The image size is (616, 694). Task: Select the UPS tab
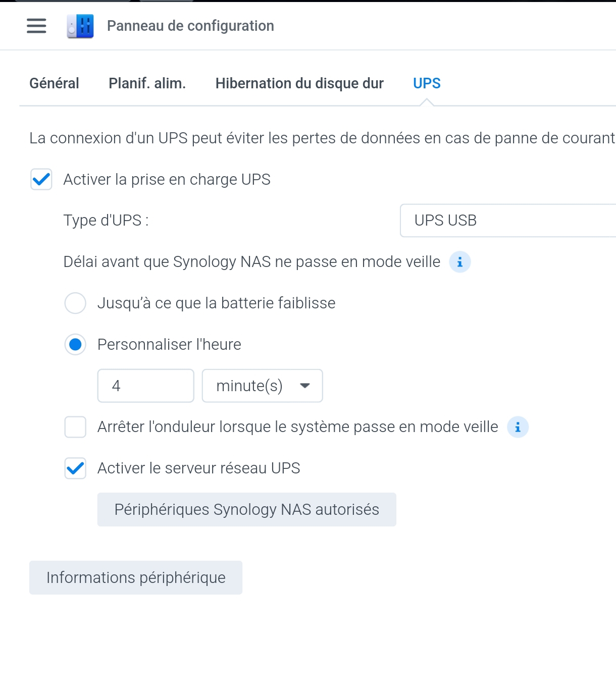click(427, 83)
